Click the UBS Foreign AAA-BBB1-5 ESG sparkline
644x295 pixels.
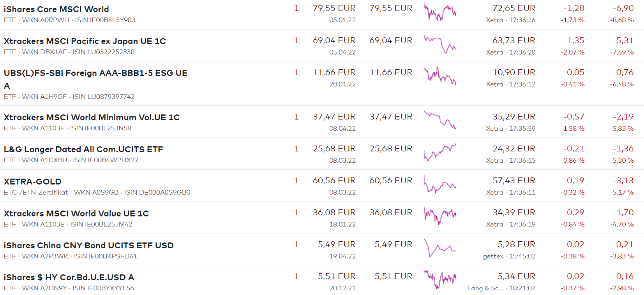point(440,76)
